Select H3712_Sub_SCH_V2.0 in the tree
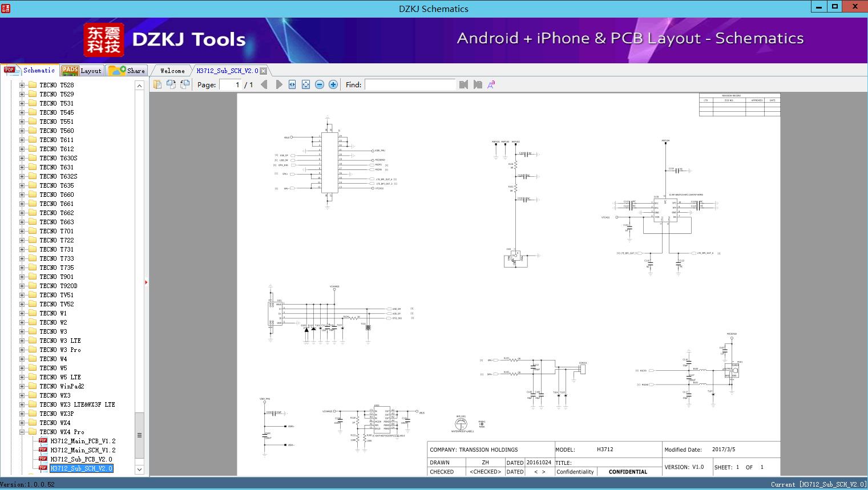Screen dimensions: 868x490 pyautogui.click(x=81, y=468)
